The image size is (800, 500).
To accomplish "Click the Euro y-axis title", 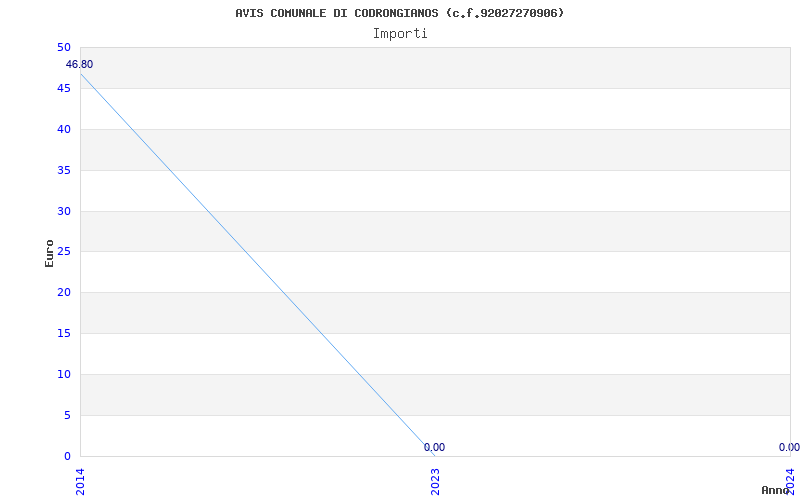I will 49,253.
